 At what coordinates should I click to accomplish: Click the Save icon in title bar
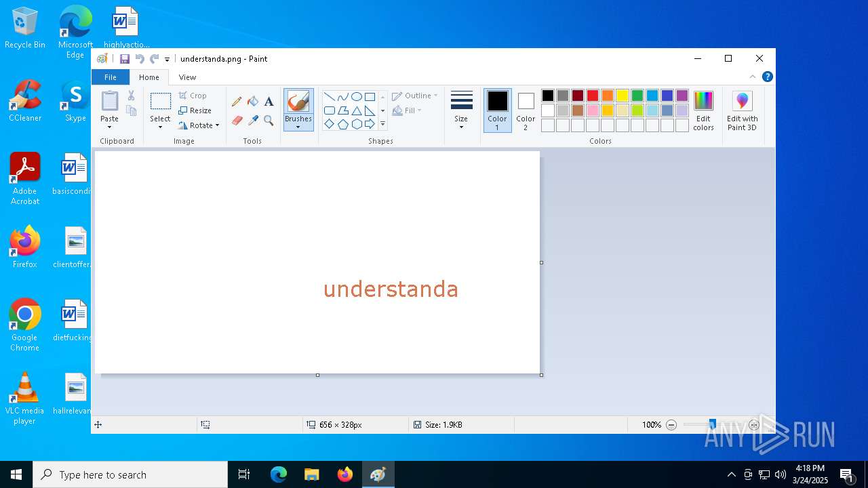[125, 59]
